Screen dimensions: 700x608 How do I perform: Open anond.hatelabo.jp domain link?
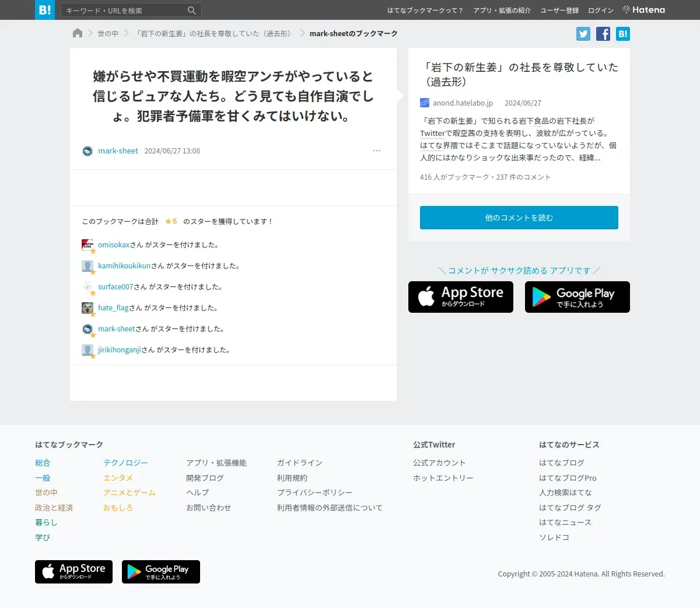pyautogui.click(x=463, y=103)
